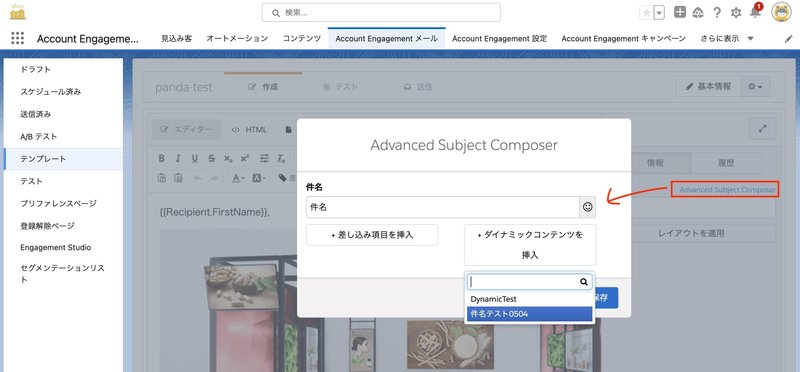
Task: Click the remove format icon
Action: (281, 159)
